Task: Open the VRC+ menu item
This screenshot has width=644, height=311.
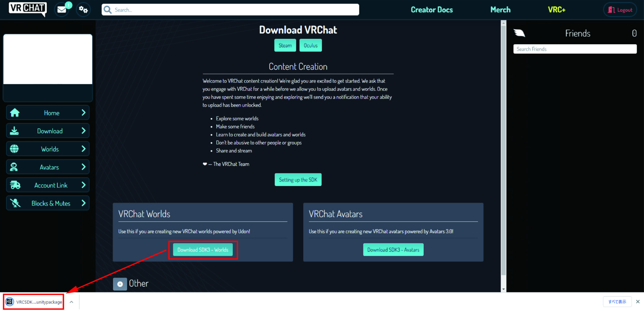Action: 557,9
